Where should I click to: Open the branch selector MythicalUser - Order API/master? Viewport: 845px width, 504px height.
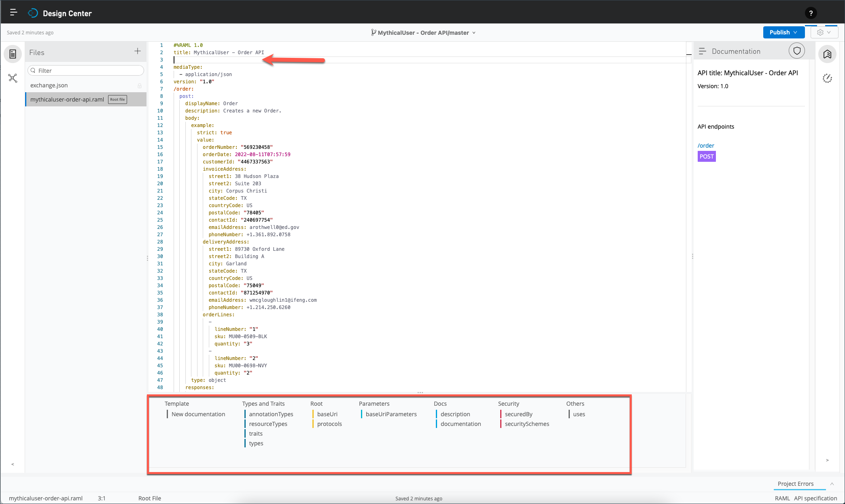coord(423,33)
